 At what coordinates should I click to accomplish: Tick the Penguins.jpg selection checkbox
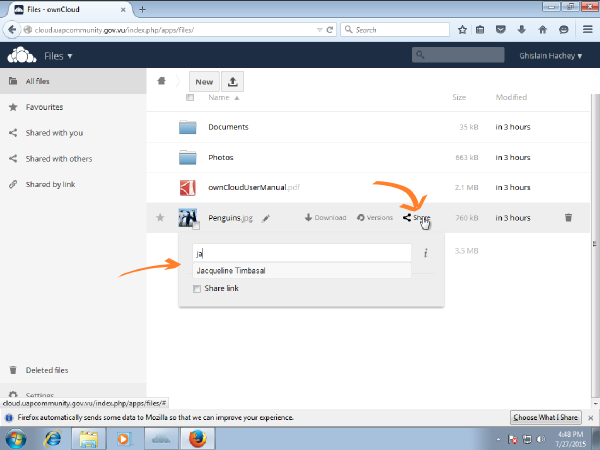click(196, 226)
